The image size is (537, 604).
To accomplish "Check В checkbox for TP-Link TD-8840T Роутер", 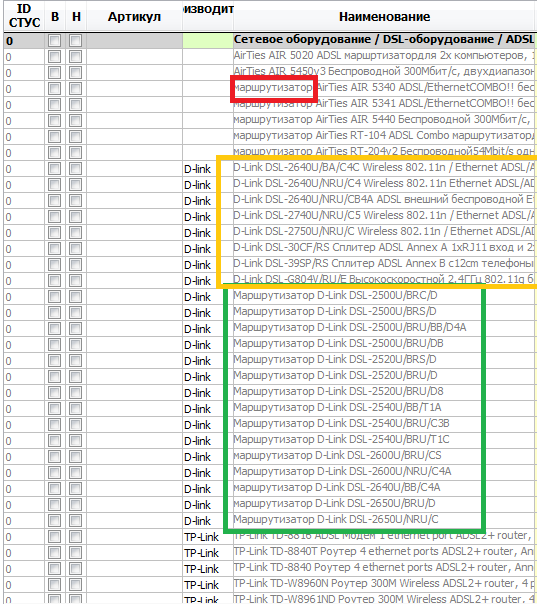I will (54, 553).
